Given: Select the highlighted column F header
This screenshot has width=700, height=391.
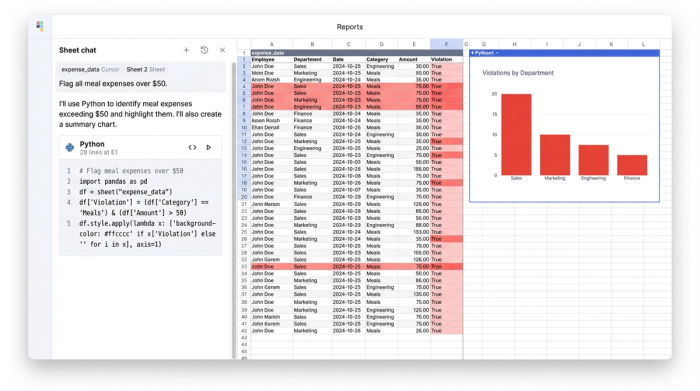Looking at the screenshot, I should point(446,44).
